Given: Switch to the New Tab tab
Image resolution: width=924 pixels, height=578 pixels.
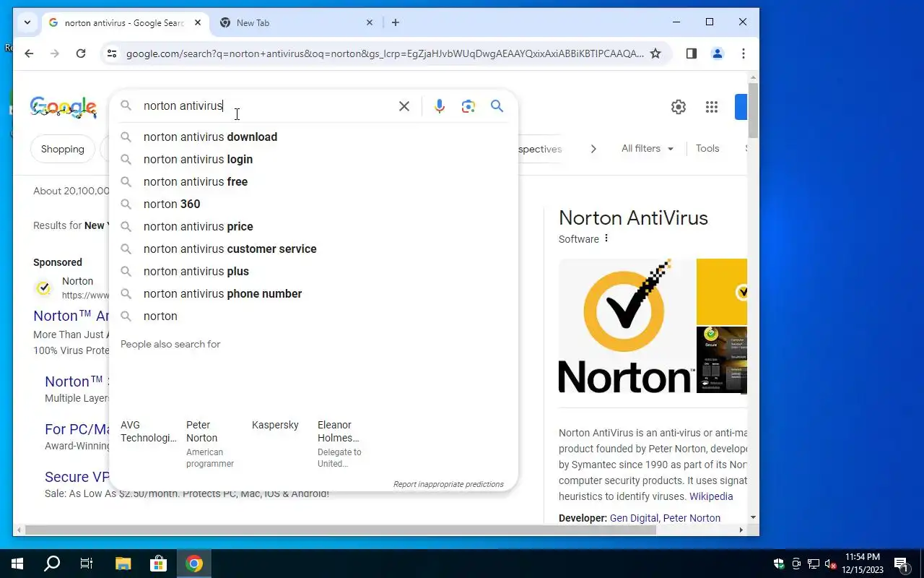Looking at the screenshot, I should click(296, 22).
